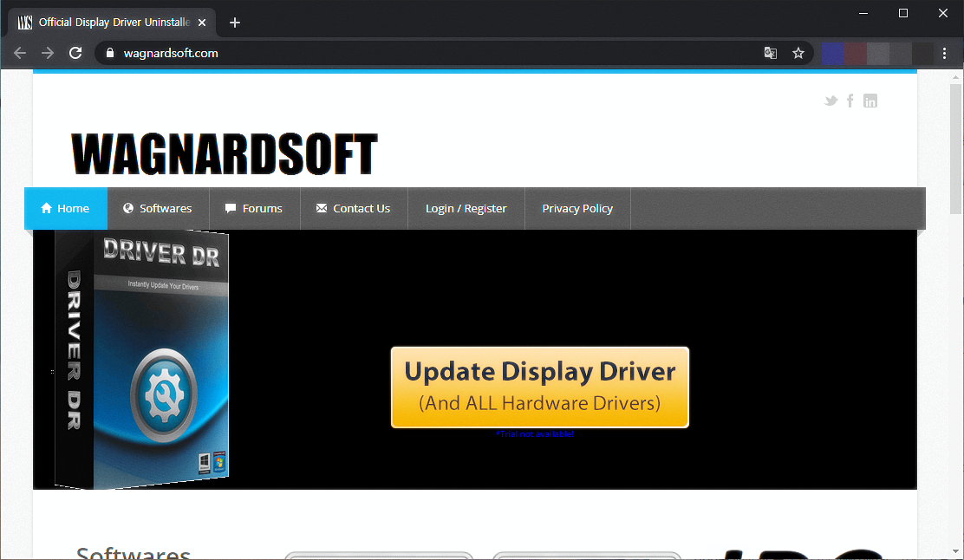964x560 pixels.
Task: Open a new browser tab
Action: (234, 23)
